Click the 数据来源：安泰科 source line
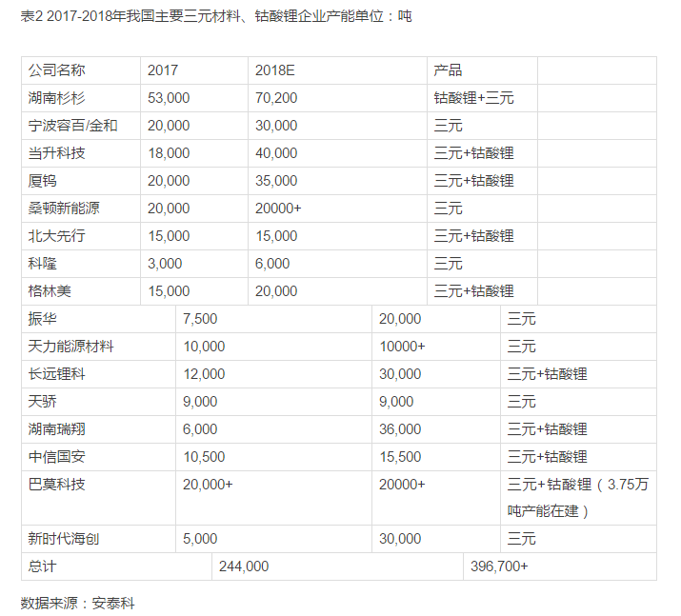681x616 pixels. (x=78, y=603)
